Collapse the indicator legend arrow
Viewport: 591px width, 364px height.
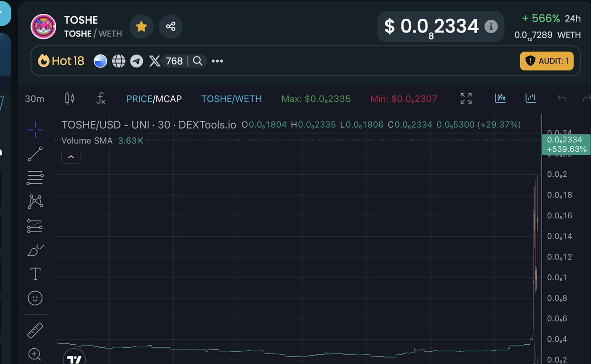(x=71, y=157)
